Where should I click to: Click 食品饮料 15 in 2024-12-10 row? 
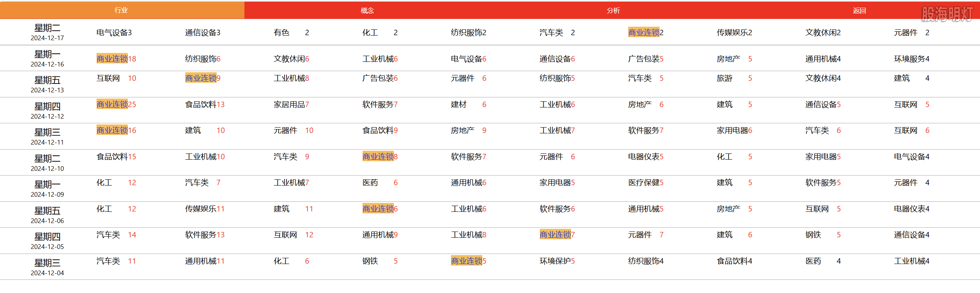tap(116, 157)
